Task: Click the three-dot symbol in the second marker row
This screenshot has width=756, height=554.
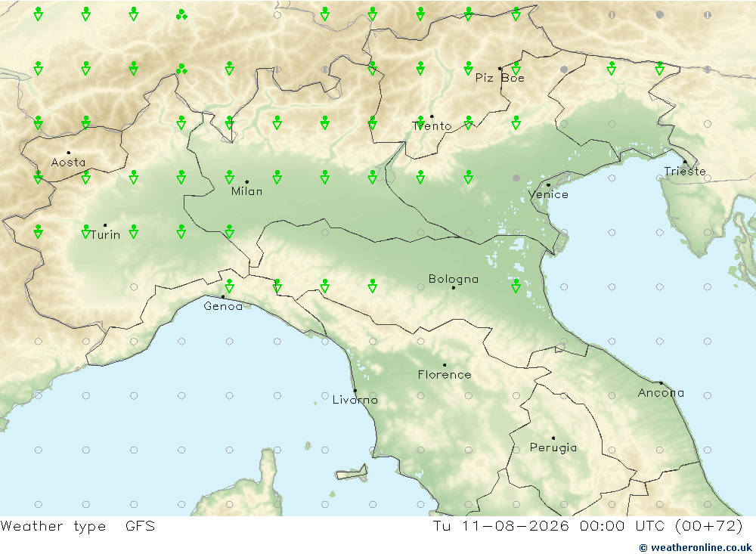Action: point(181,70)
